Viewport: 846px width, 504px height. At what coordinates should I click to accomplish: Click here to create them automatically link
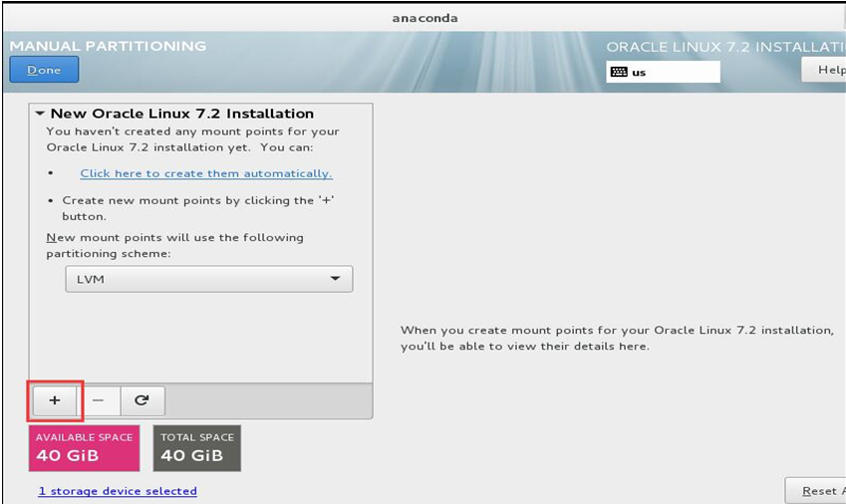pyautogui.click(x=206, y=173)
